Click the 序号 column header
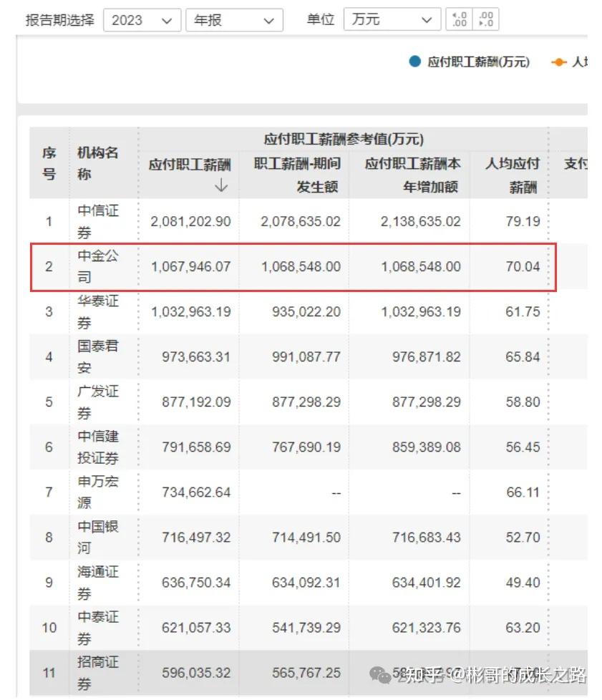 tap(49, 163)
